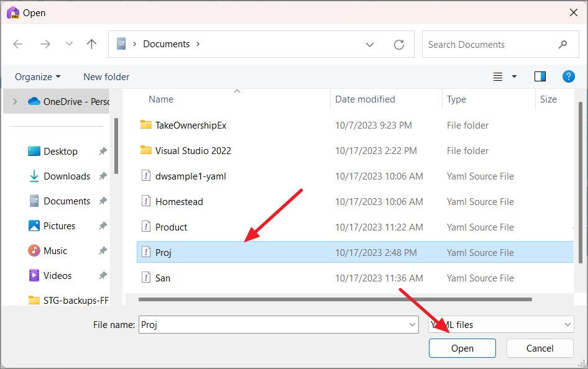
Task: Expand the File name combo box
Action: tap(411, 324)
